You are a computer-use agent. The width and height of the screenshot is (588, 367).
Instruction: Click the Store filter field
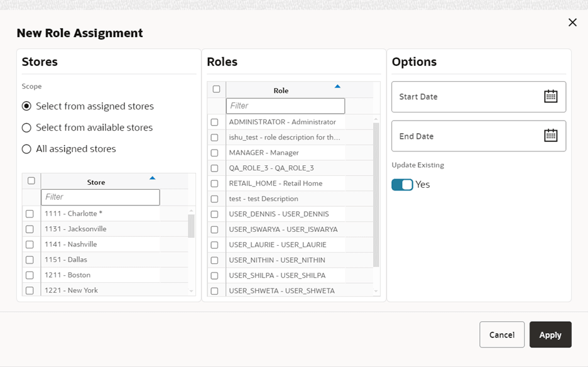pos(100,197)
